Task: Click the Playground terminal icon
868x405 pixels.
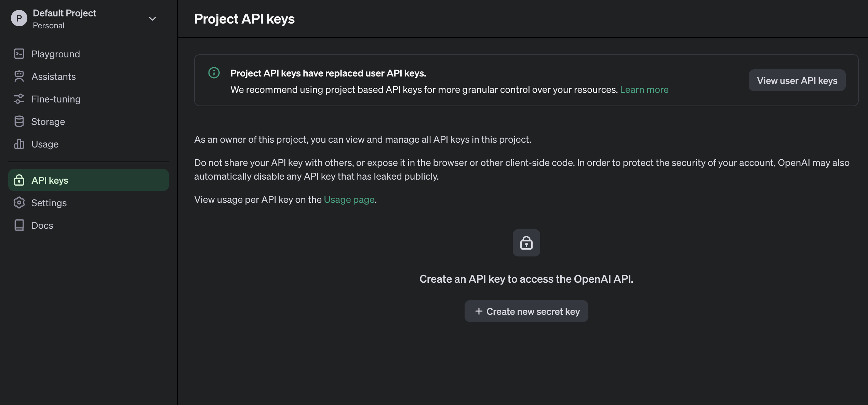Action: 19,54
